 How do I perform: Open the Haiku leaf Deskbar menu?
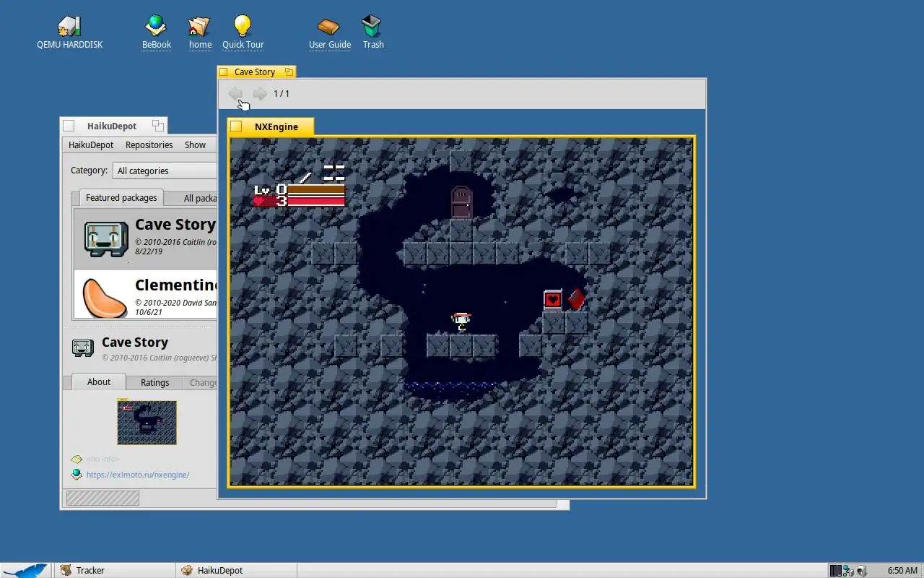pyautogui.click(x=26, y=570)
